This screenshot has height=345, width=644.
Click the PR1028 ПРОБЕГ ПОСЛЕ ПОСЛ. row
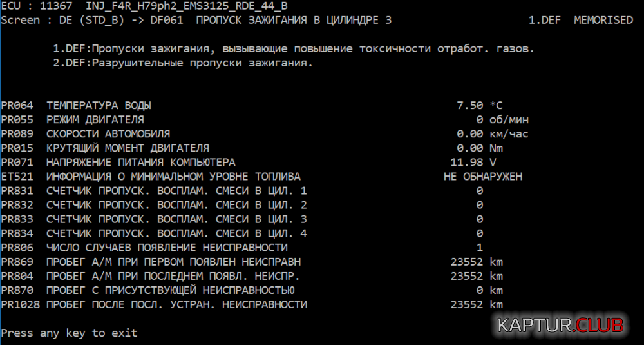click(154, 304)
